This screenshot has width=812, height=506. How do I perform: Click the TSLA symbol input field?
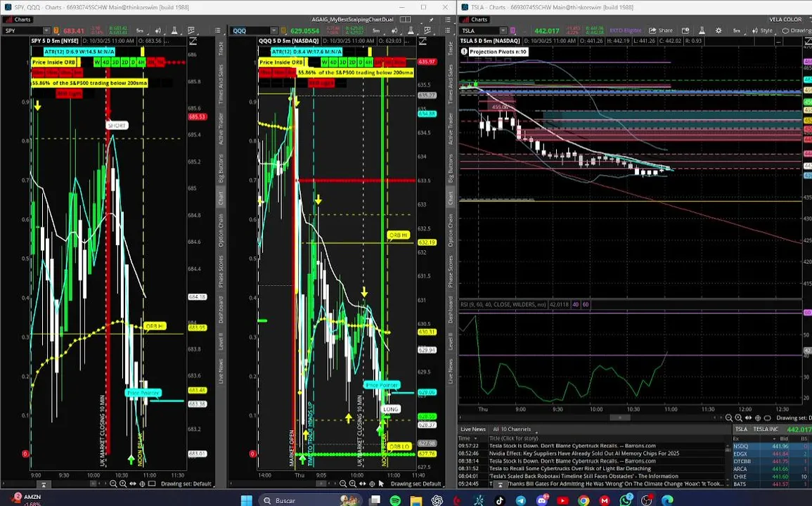click(x=479, y=30)
